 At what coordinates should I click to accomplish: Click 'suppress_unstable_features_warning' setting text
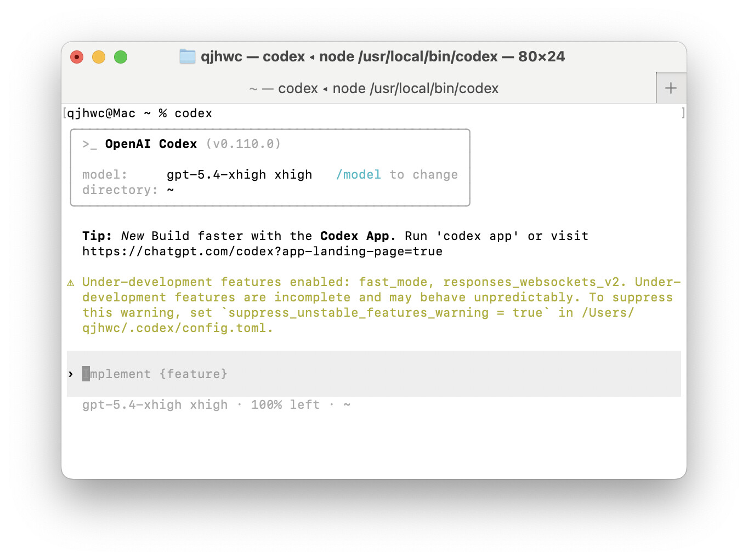(358, 313)
